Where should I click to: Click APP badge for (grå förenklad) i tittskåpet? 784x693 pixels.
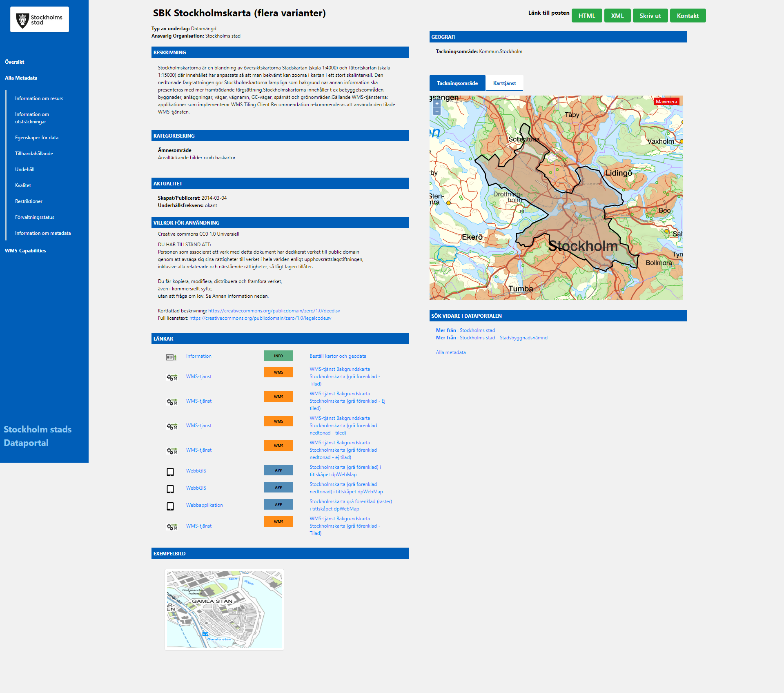coord(278,470)
